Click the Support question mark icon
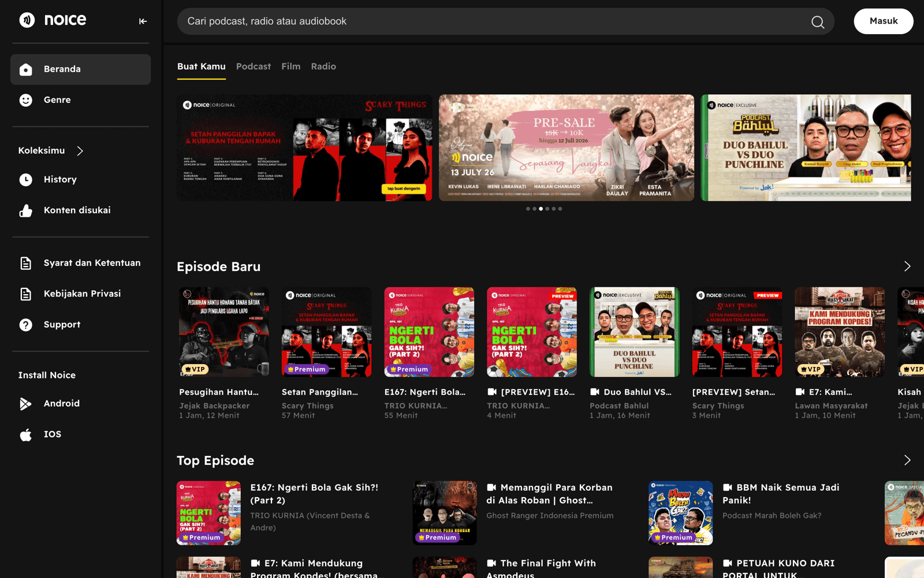 click(x=26, y=325)
